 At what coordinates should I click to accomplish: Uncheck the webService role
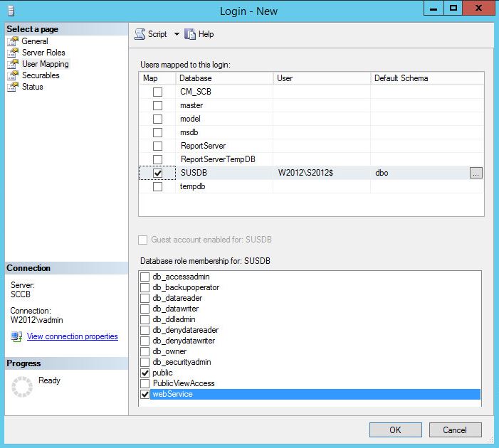(145, 394)
